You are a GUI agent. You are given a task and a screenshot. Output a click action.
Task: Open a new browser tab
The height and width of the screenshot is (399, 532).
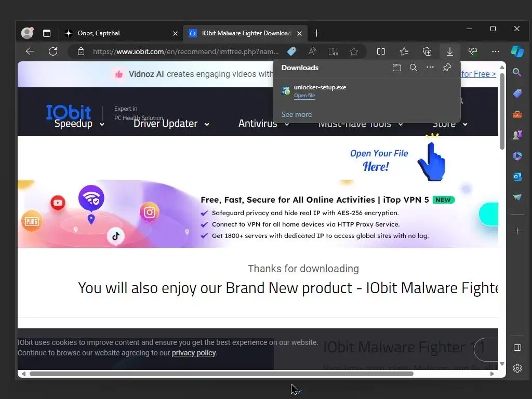click(316, 33)
